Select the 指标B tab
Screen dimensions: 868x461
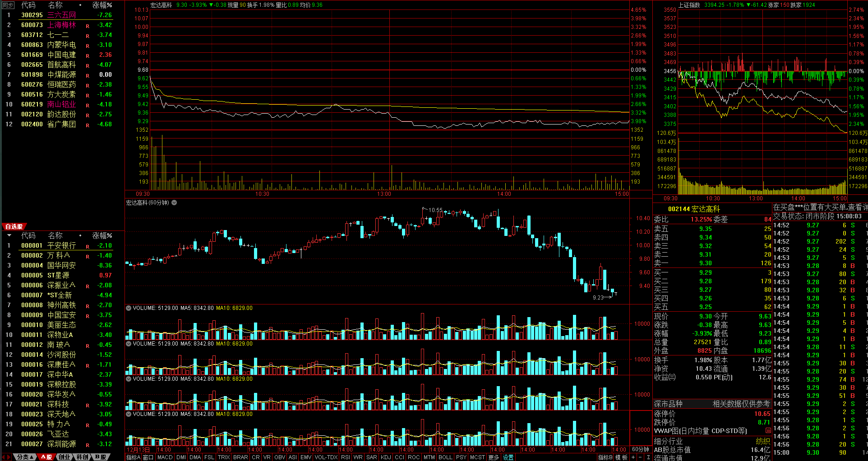pyautogui.click(x=605, y=457)
